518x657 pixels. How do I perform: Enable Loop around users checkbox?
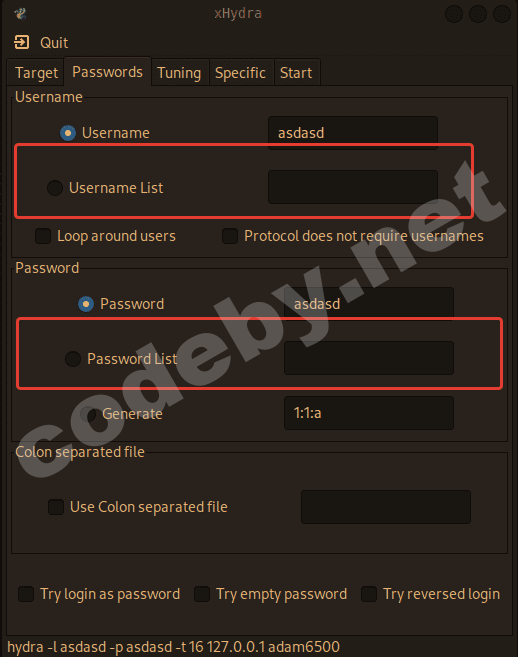43,236
